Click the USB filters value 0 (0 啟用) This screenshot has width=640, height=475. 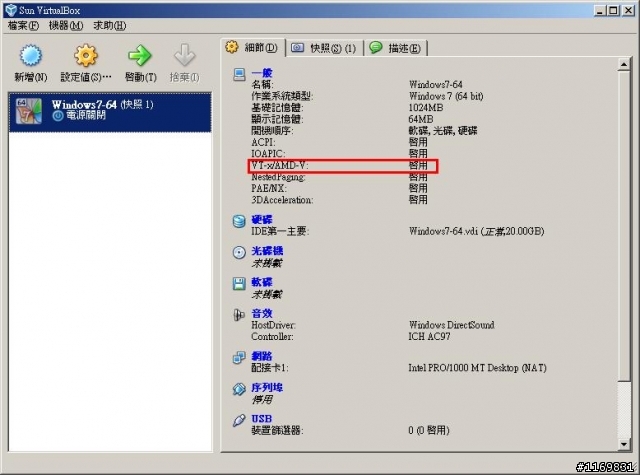click(x=429, y=430)
